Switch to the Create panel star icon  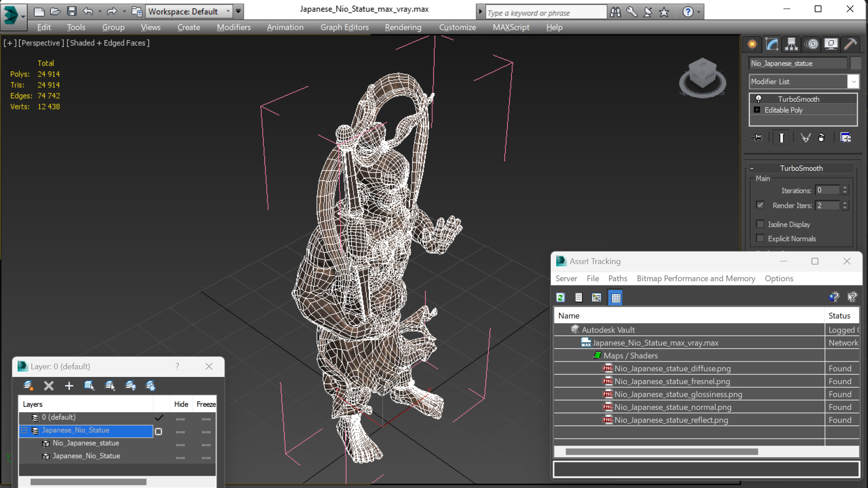752,44
